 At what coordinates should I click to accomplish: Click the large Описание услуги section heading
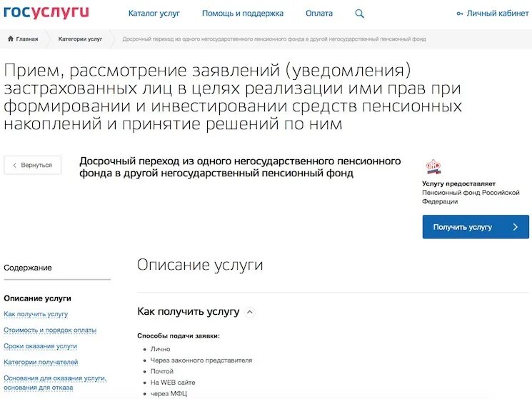click(200, 265)
